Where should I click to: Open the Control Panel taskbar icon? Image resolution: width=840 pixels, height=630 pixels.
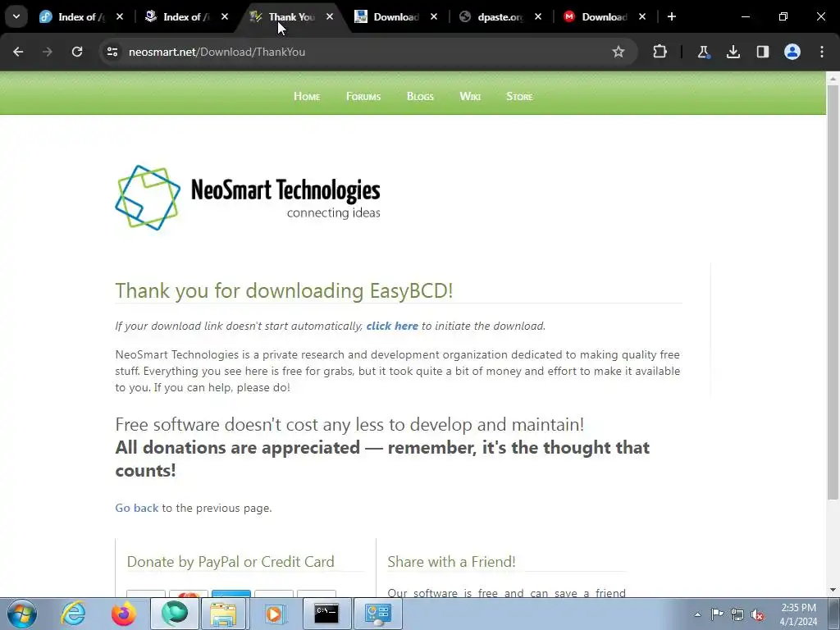coord(378,614)
